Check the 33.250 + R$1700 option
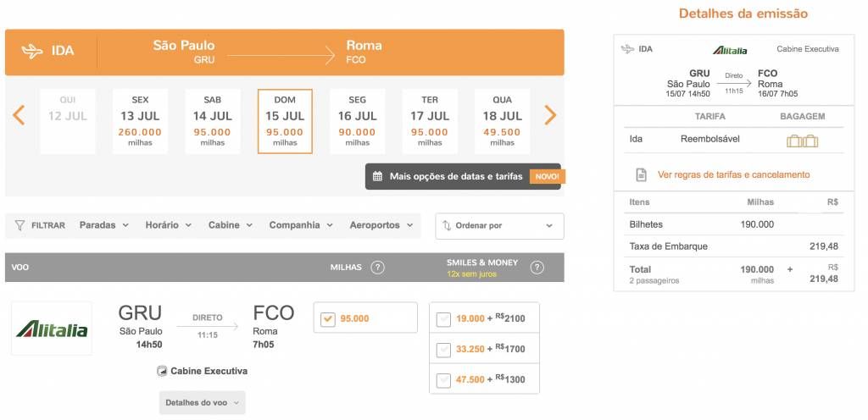868x420 pixels. click(443, 349)
